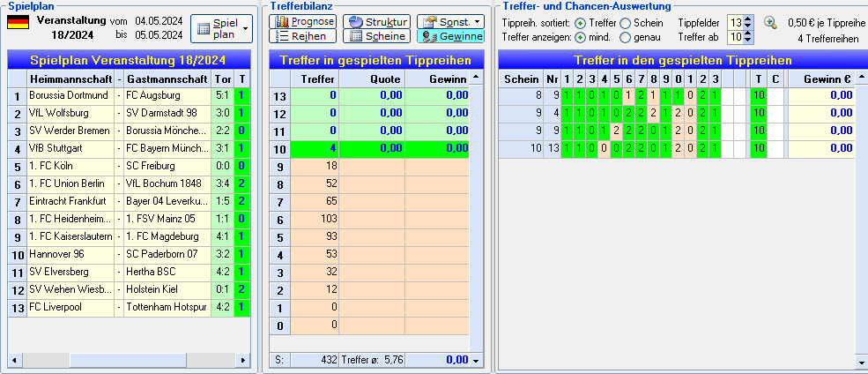Click the magnifier zoom icon
The image size is (868, 374).
pyautogui.click(x=770, y=23)
